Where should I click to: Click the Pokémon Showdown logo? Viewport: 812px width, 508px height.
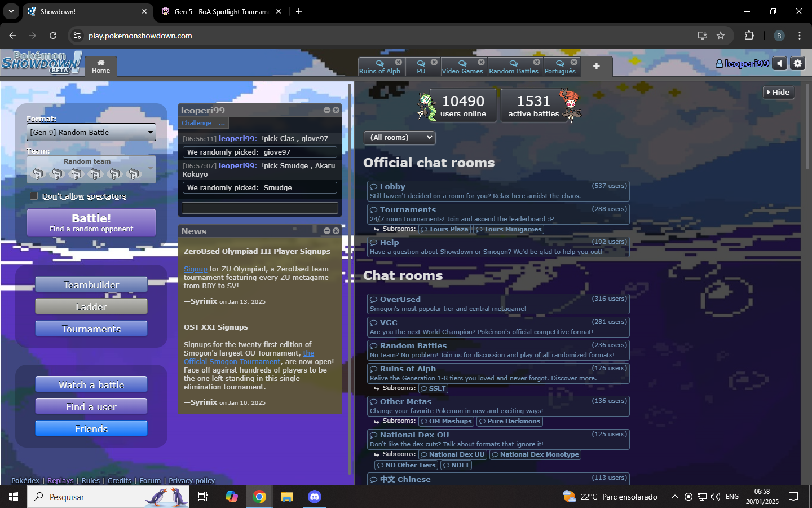(x=42, y=62)
